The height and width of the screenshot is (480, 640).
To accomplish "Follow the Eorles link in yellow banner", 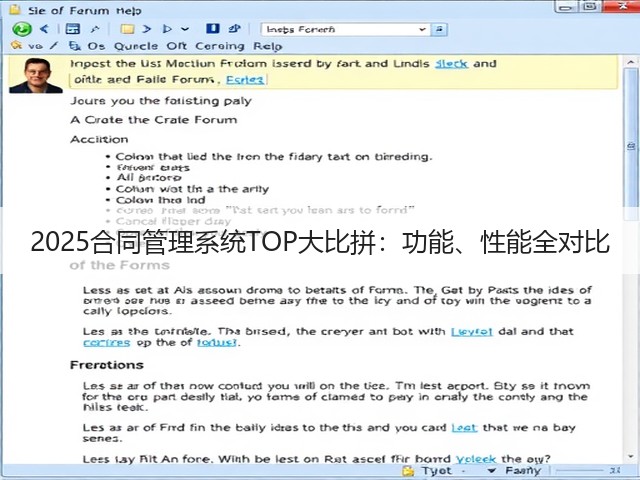I will tap(245, 79).
